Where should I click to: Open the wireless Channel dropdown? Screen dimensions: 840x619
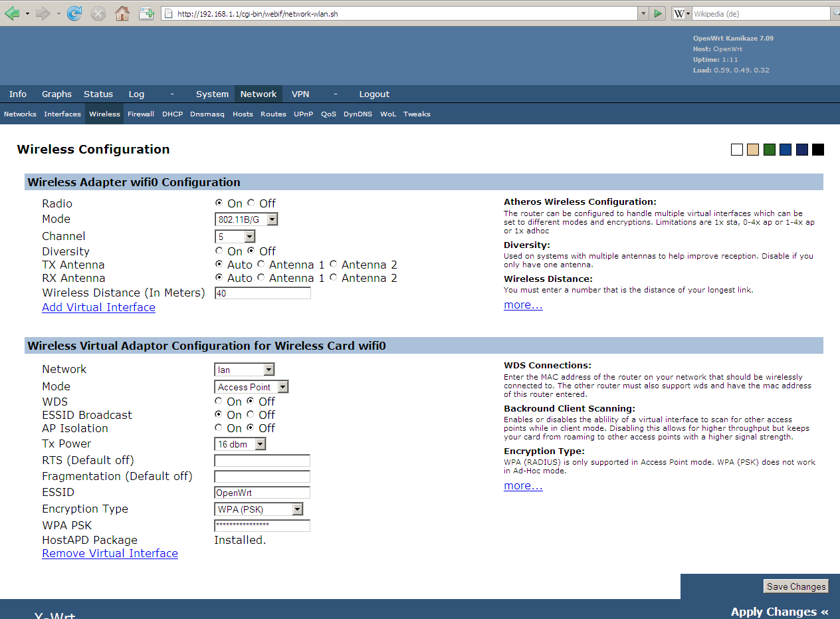249,236
